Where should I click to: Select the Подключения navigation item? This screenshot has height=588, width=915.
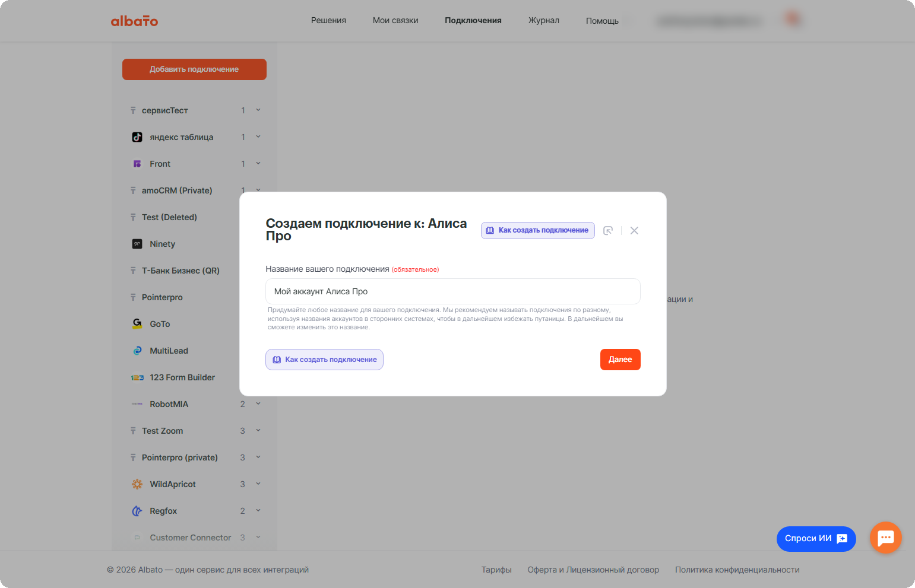click(x=473, y=20)
